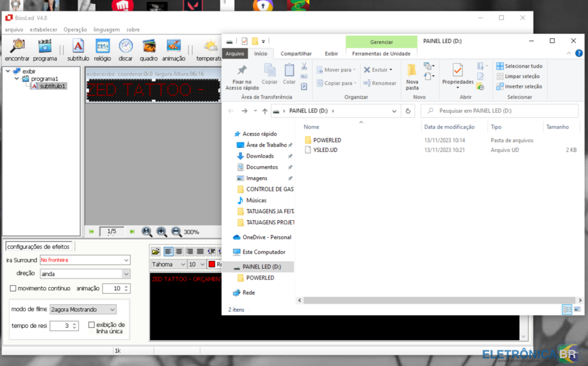Tick the exibição de linha única checkbox
This screenshot has width=588, height=366.
point(91,325)
